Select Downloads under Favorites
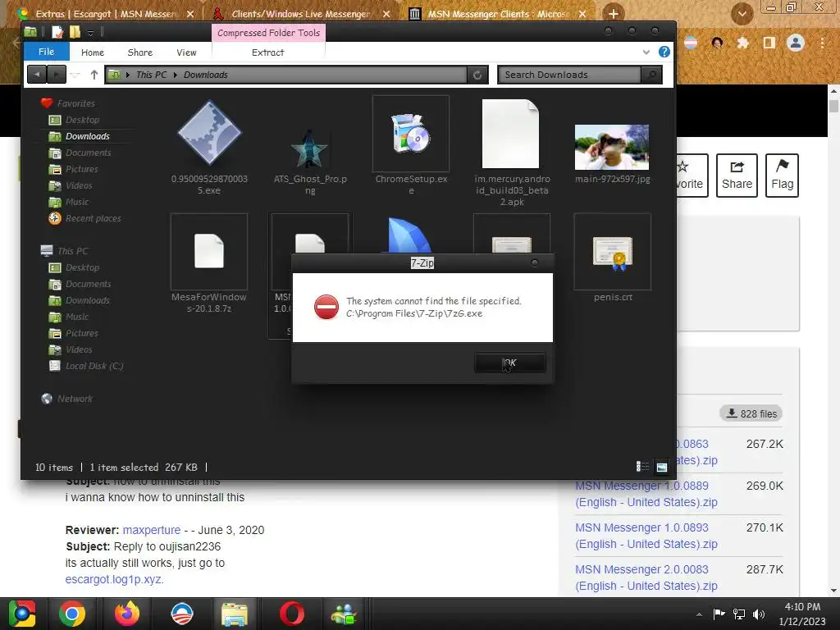 [x=87, y=137]
